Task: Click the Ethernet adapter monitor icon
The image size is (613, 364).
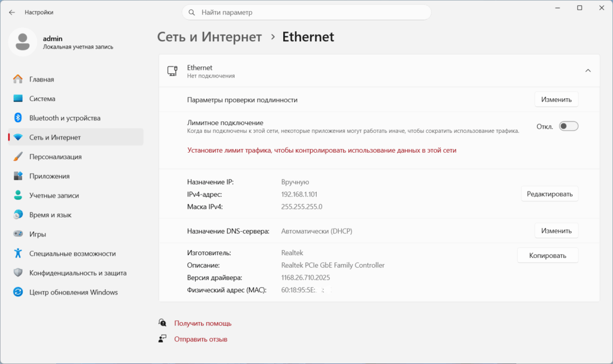Action: tap(172, 71)
